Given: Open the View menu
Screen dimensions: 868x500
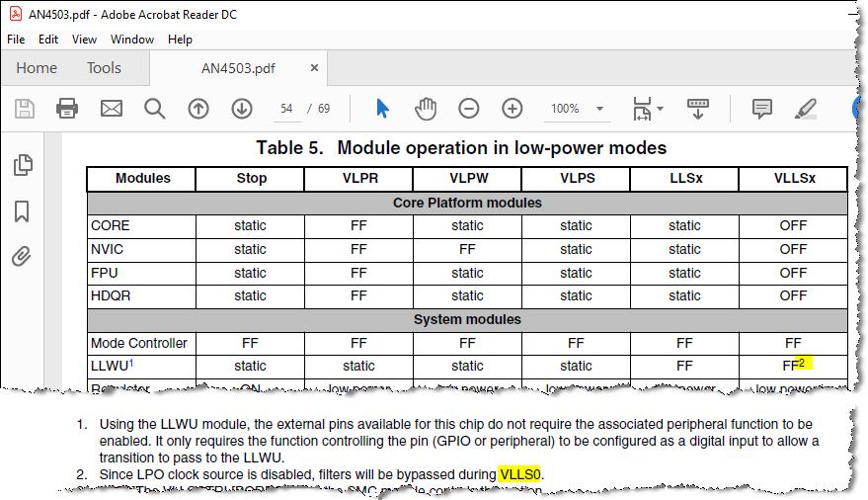Looking at the screenshot, I should click(x=84, y=40).
